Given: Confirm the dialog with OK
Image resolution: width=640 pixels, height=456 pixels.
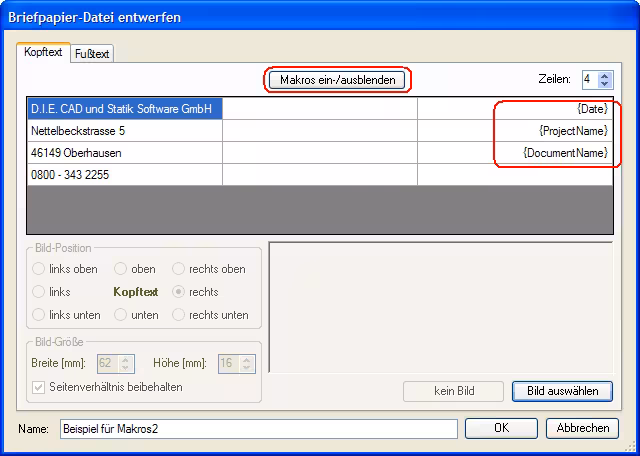Looking at the screenshot, I should click(x=501, y=428).
